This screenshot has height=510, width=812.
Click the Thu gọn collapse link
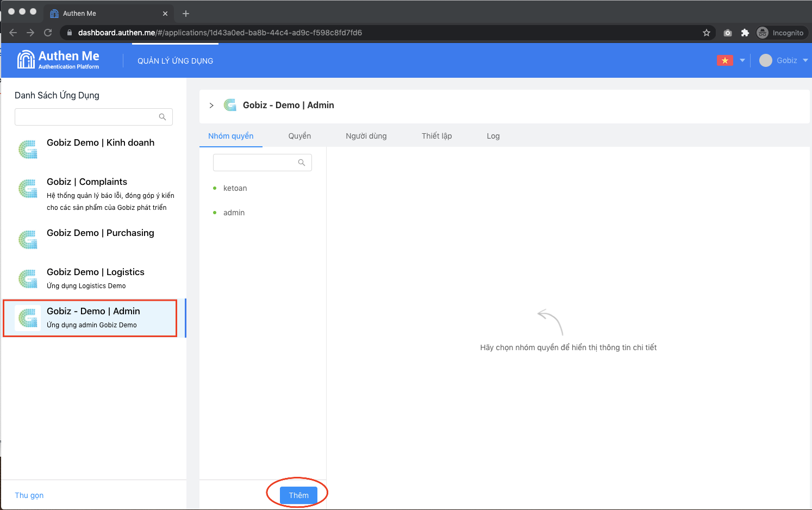click(x=29, y=495)
